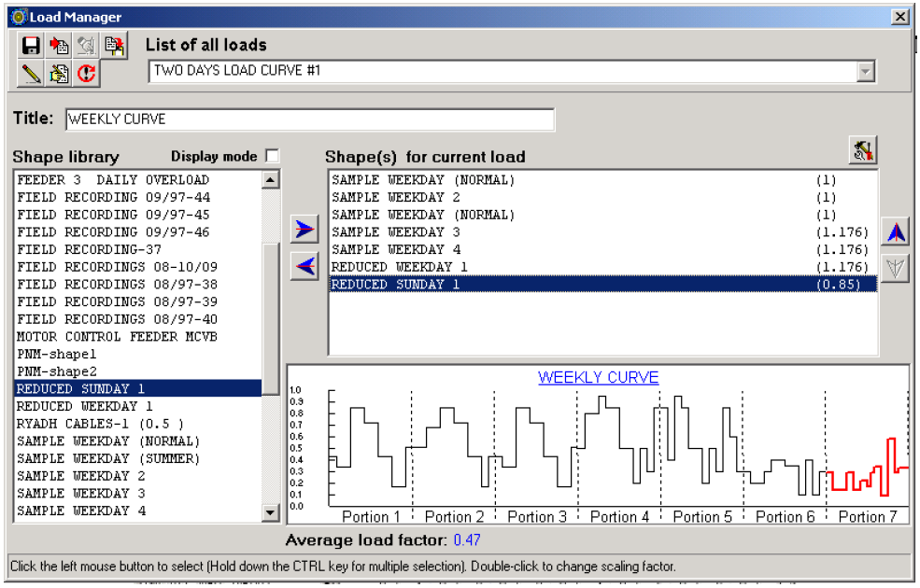Select REDUCED SUNDAY 1 in current load
Screen dimensions: 920x588
(603, 285)
